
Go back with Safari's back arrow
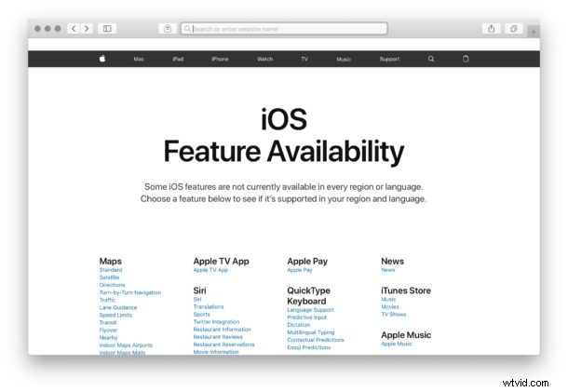pos(74,29)
